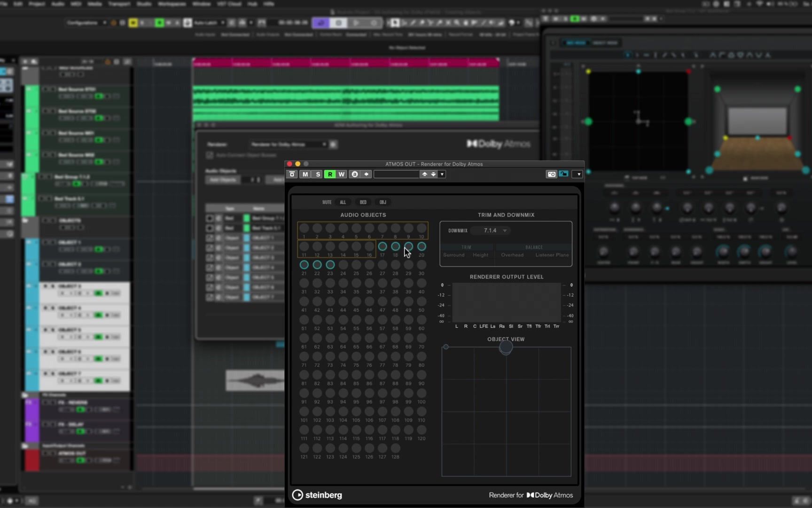812x508 pixels.
Task: Click audio object circle number 64
Action: click(x=343, y=338)
